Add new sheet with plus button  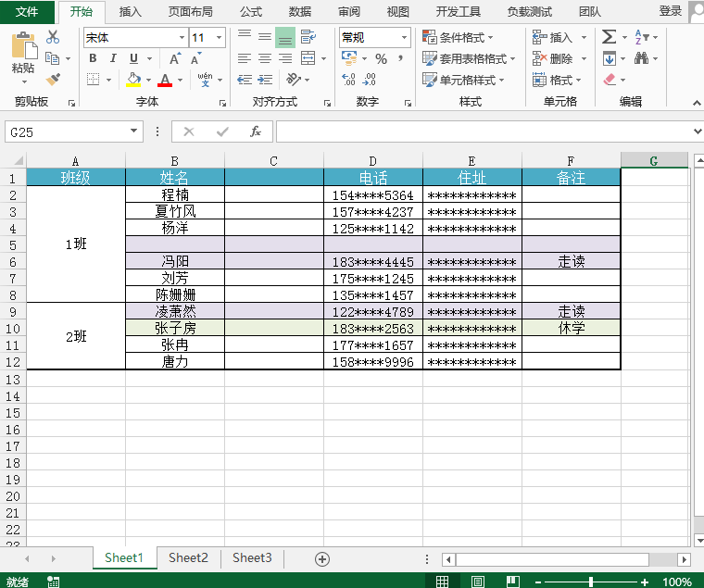tap(322, 558)
